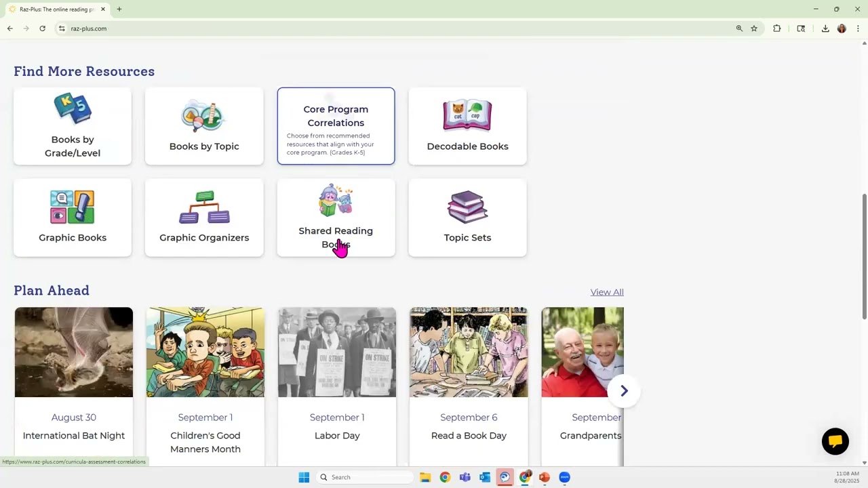Viewport: 868px width, 488px height.
Task: Click the September 6 date text
Action: [469, 418]
